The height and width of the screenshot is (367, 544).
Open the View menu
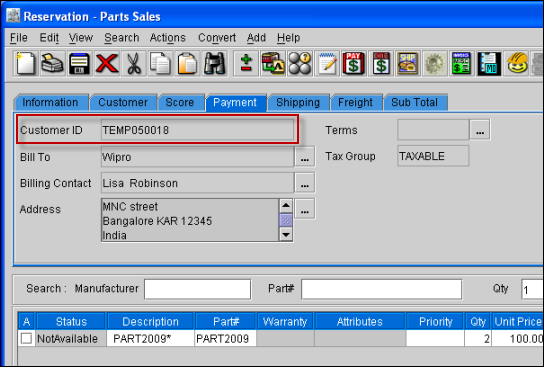81,37
